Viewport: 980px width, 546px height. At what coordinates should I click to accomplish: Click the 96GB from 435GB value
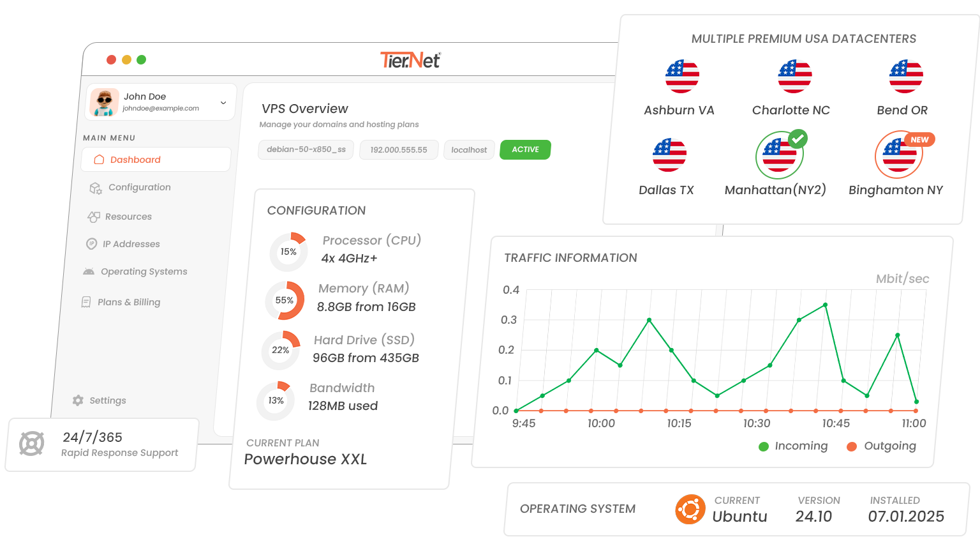pyautogui.click(x=366, y=358)
